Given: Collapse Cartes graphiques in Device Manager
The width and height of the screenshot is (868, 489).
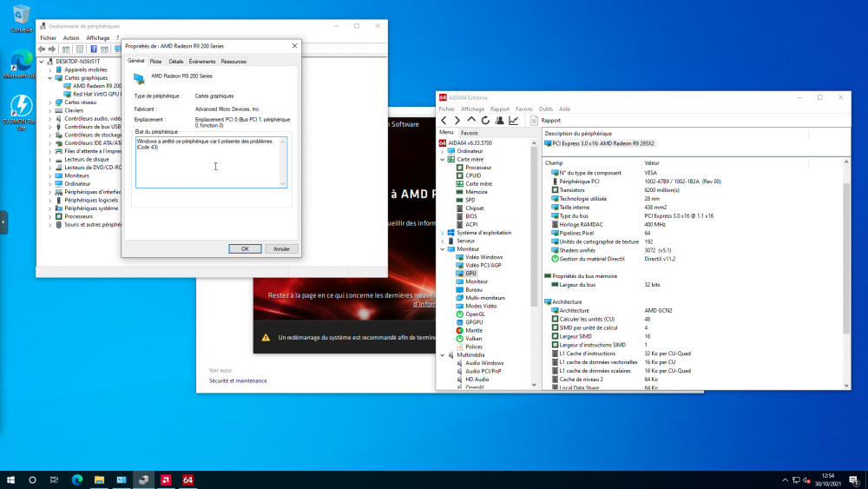Looking at the screenshot, I should click(49, 78).
